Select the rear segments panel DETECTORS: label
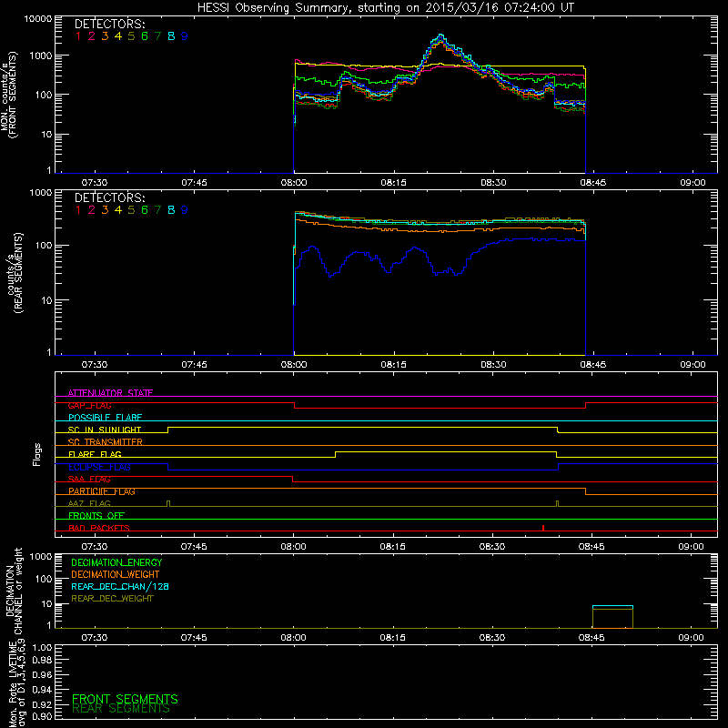Viewport: 728px width, 728px height. coord(109,197)
